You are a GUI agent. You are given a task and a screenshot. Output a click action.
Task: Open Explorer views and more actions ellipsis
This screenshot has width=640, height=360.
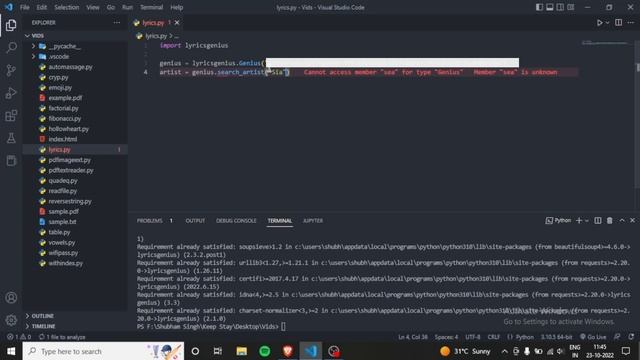point(117,22)
